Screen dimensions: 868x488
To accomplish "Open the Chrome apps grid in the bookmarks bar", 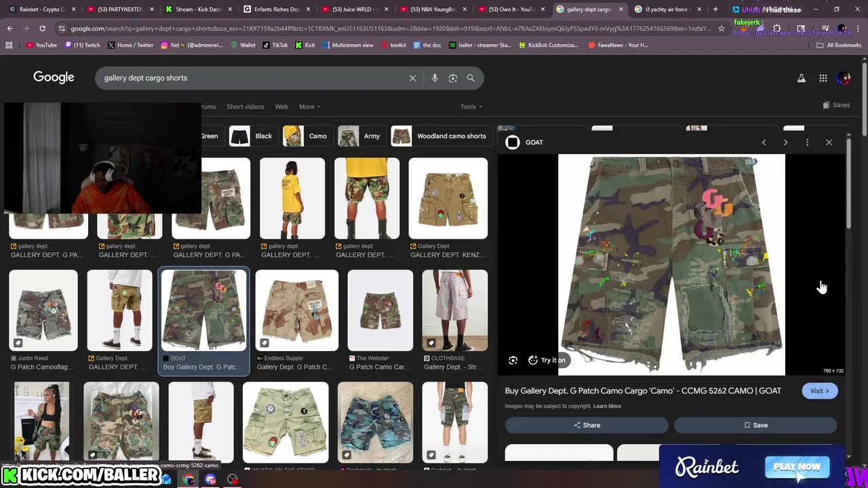I will click(9, 45).
